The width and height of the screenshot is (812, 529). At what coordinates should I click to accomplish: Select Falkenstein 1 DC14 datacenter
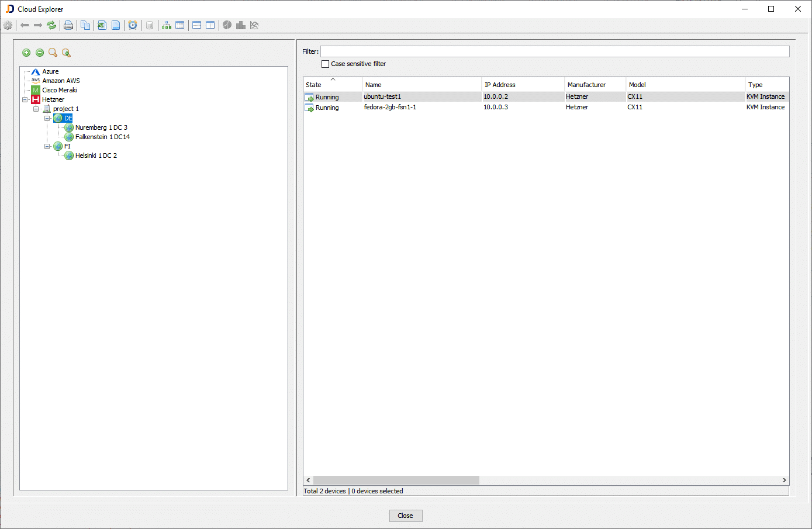[102, 137]
